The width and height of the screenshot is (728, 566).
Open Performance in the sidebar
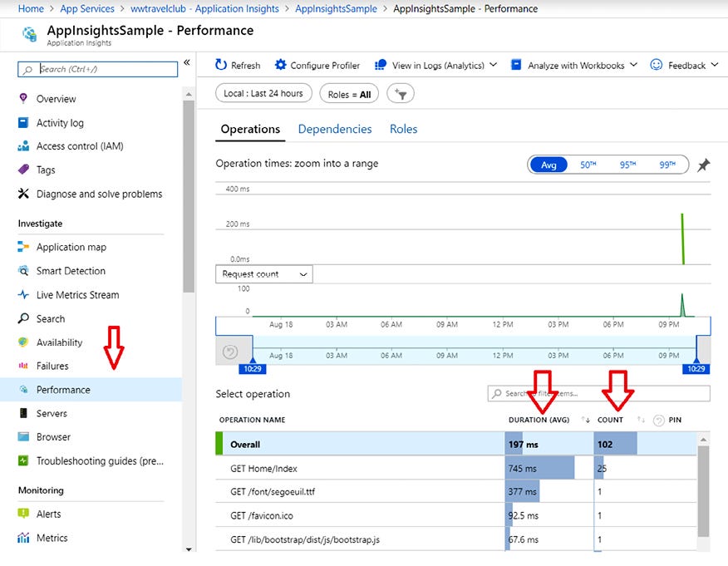(91, 390)
